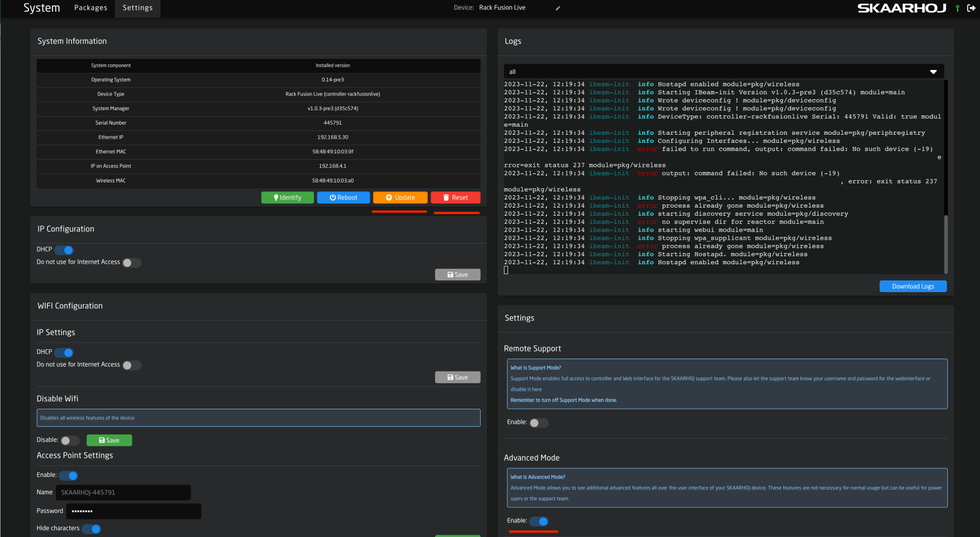
Task: Click the Device Type value Rack Fusion Live
Action: (332, 94)
